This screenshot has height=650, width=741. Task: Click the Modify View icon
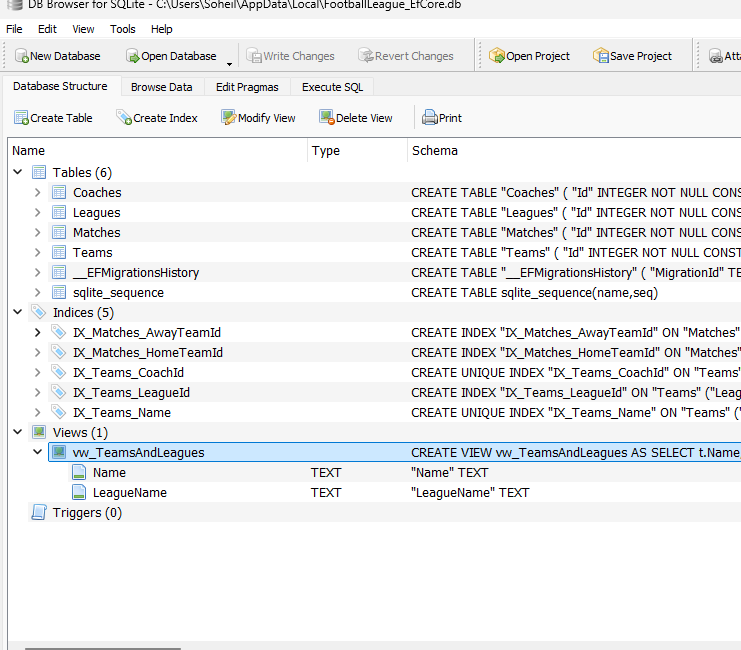(x=229, y=118)
